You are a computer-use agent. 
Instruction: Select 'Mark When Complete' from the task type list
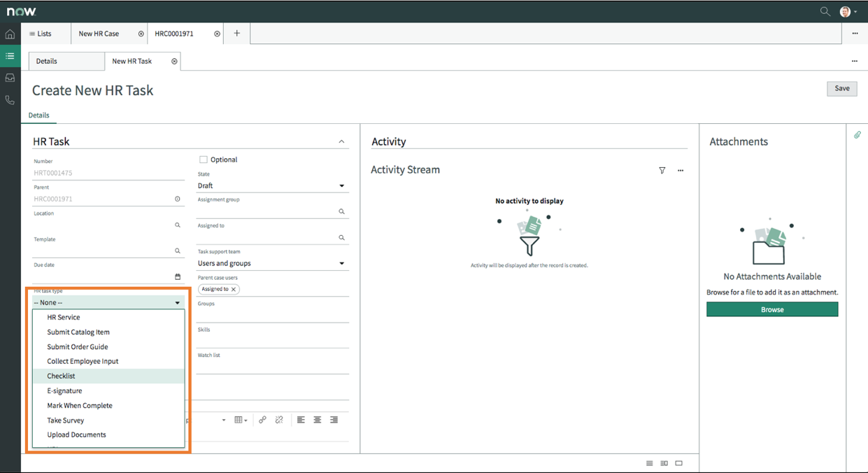pos(108,405)
